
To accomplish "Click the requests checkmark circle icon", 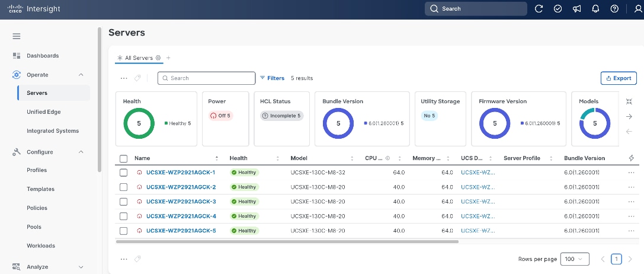I will 558,9.
